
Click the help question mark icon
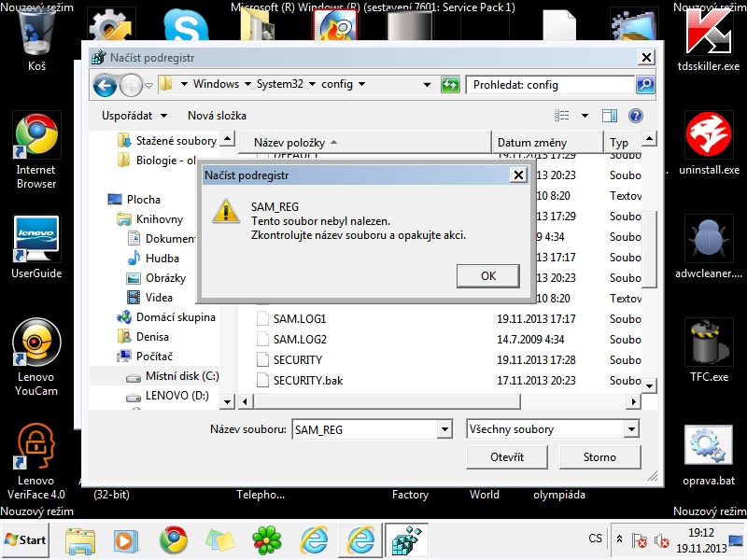(x=636, y=116)
